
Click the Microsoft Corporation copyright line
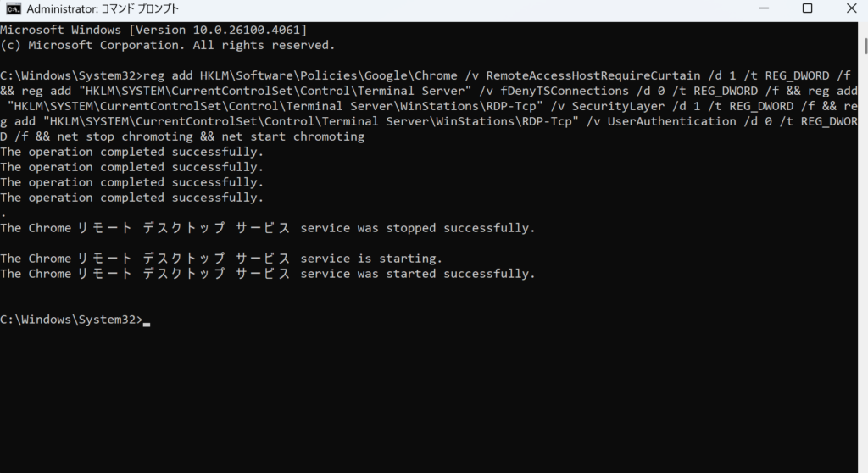[x=168, y=46]
